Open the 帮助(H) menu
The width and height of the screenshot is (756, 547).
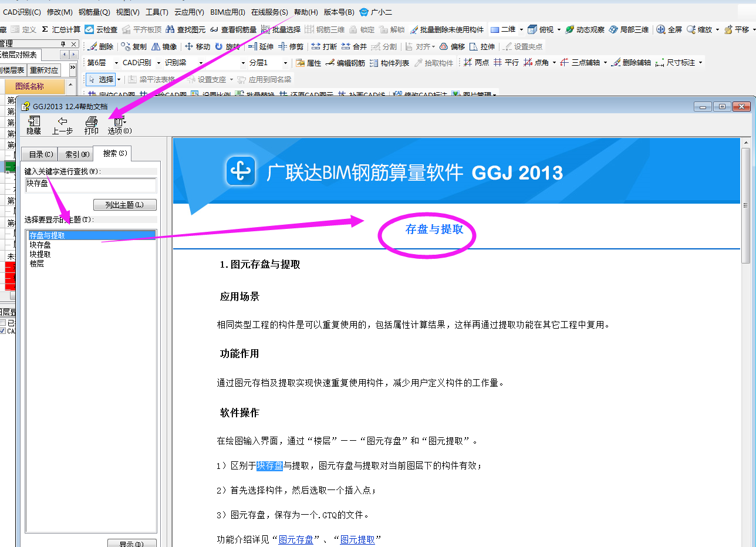(306, 12)
